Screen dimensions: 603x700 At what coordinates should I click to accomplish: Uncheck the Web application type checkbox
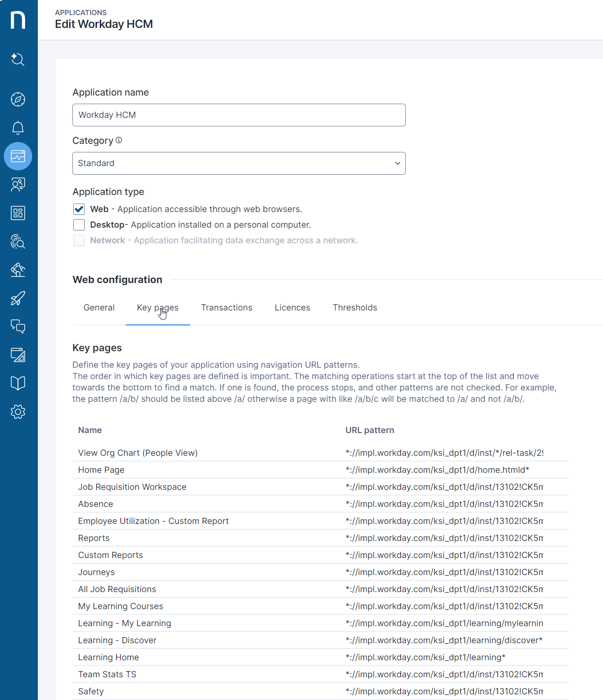79,209
